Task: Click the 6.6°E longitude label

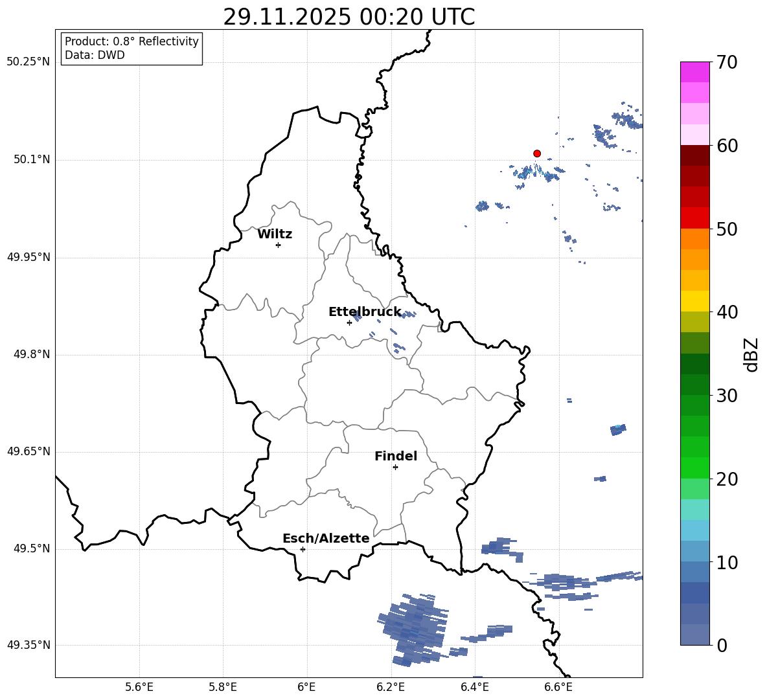Action: 558,687
